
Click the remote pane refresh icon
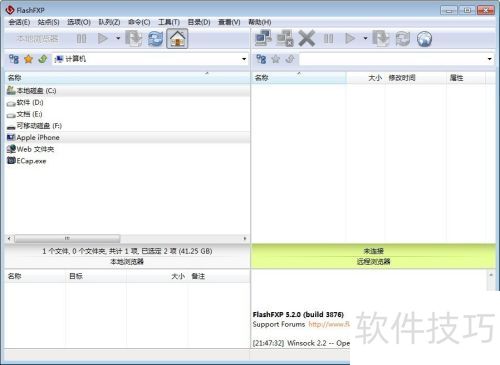click(x=403, y=39)
